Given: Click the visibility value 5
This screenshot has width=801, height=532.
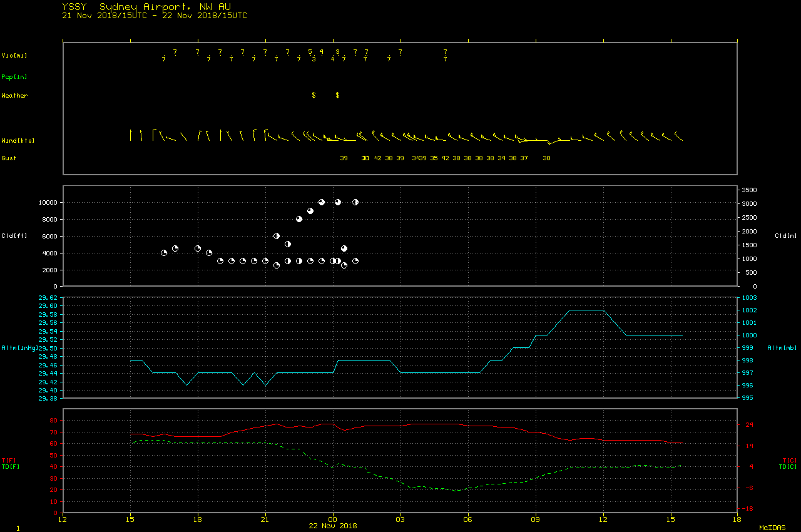Looking at the screenshot, I should (310, 52).
